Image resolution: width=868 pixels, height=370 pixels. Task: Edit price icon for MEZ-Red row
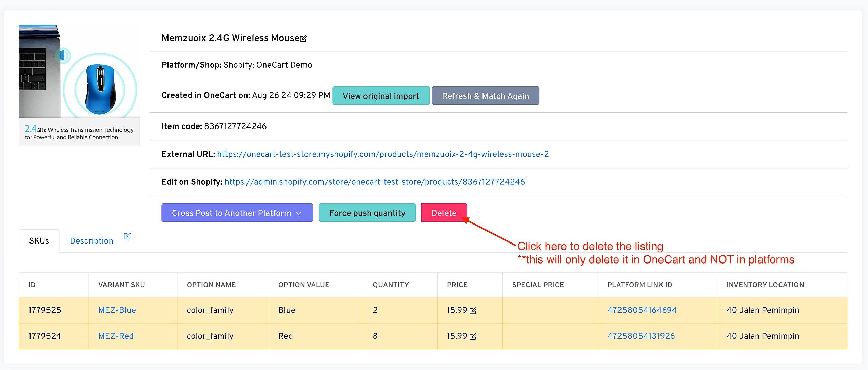[473, 336]
